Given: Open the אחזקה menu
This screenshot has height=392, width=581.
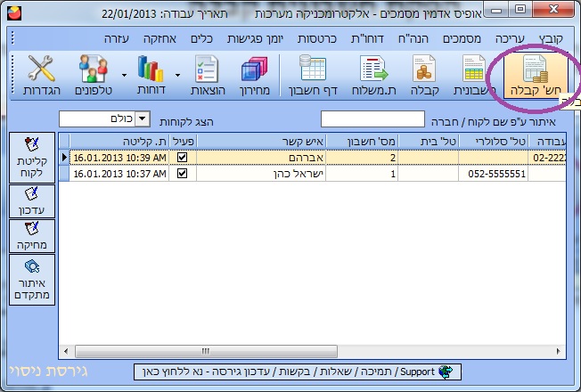Looking at the screenshot, I should pos(160,38).
